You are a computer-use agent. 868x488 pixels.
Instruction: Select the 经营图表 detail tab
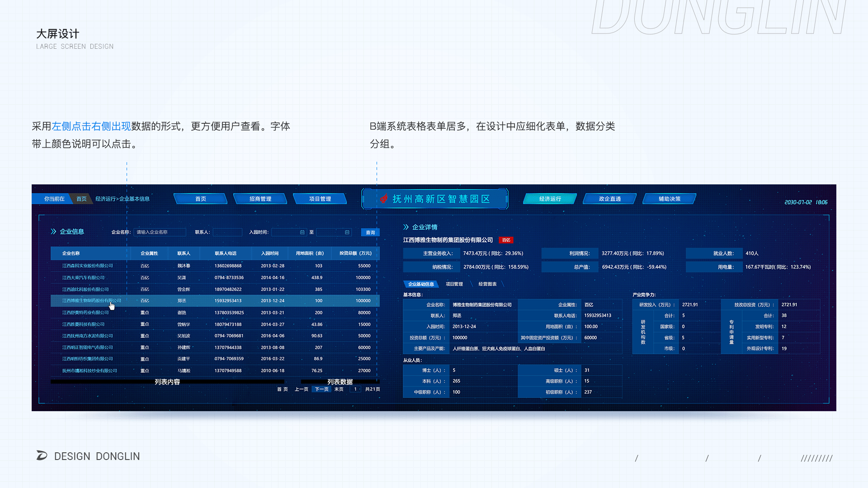point(487,284)
